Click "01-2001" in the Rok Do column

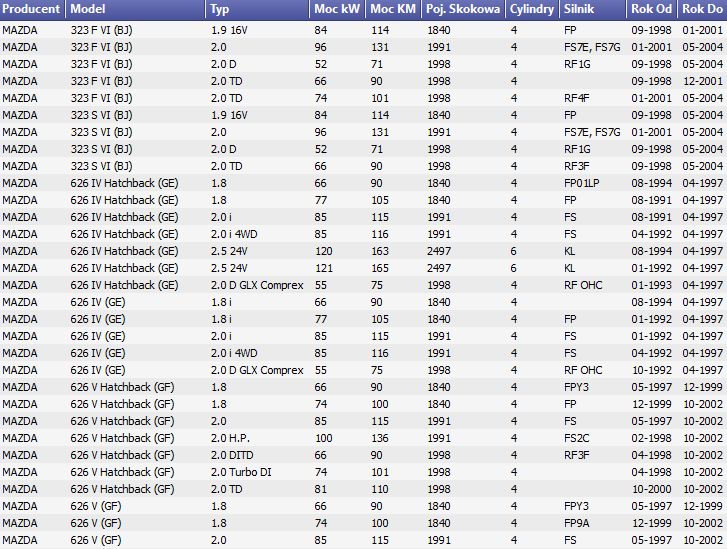pyautogui.click(x=702, y=30)
